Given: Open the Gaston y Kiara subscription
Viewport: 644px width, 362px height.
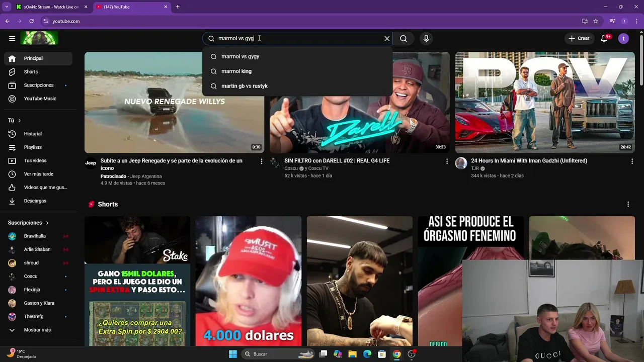Looking at the screenshot, I should tap(38, 303).
